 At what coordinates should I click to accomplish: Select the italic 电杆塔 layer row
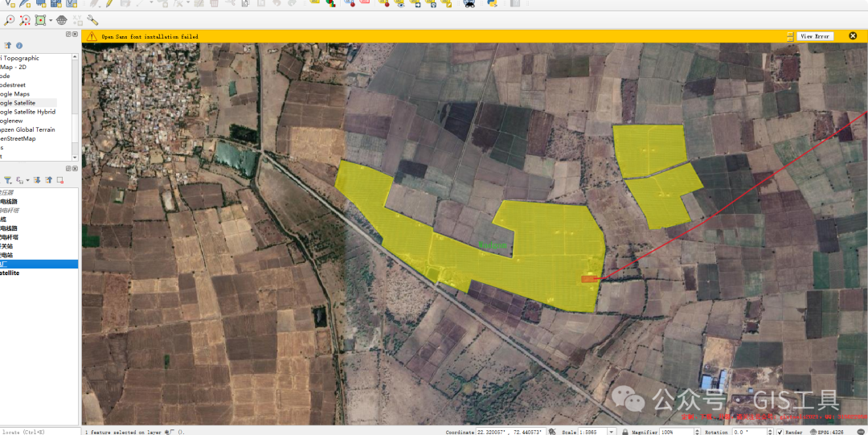tap(39, 210)
